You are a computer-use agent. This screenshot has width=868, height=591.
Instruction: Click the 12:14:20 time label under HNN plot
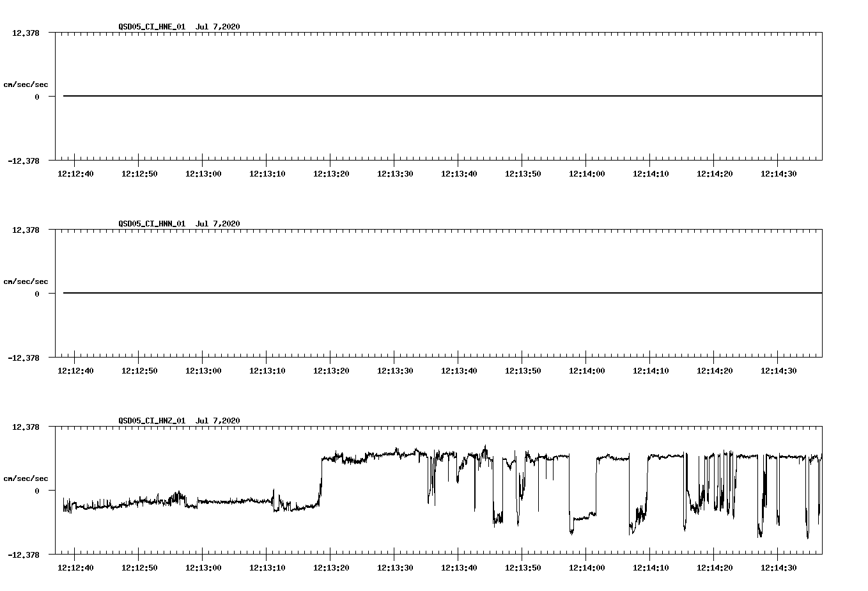point(715,371)
